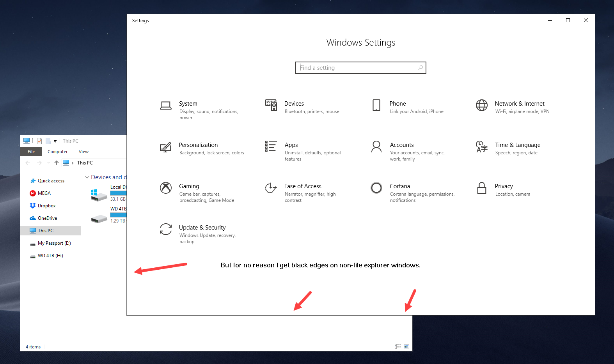This screenshot has height=364, width=614.
Task: Click the System settings title
Action: [188, 104]
